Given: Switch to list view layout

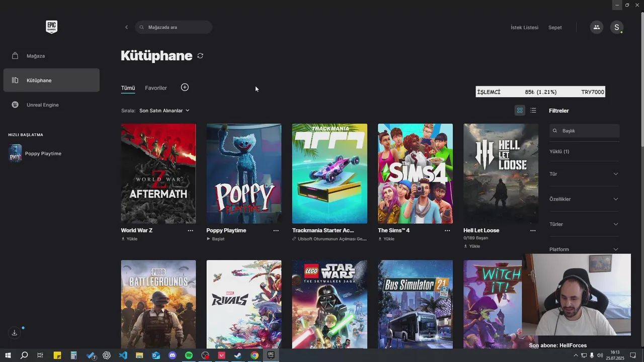Looking at the screenshot, I should 533,110.
